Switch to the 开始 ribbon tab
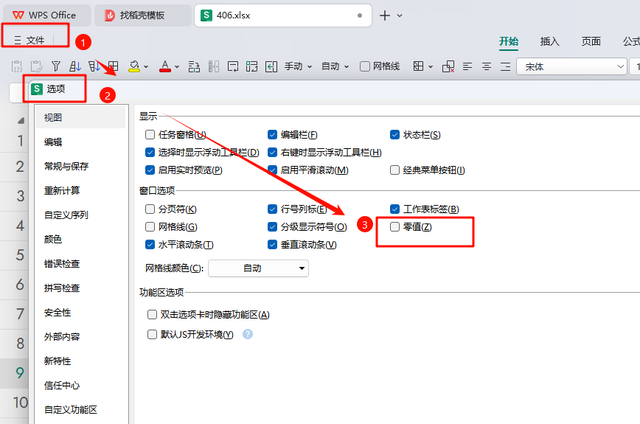The image size is (640, 424). (x=509, y=41)
